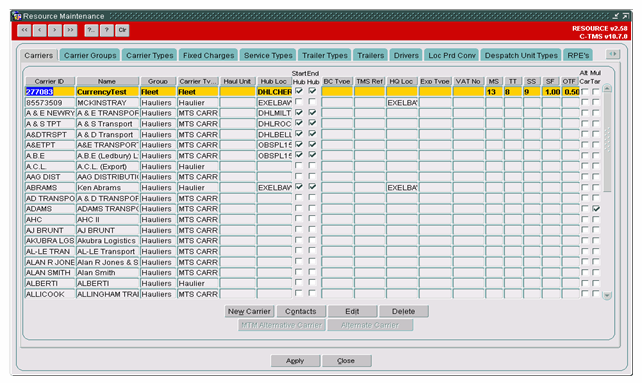The width and height of the screenshot is (642, 383).
Task: Click the vertical scrollbar thumb
Action: 607,141
